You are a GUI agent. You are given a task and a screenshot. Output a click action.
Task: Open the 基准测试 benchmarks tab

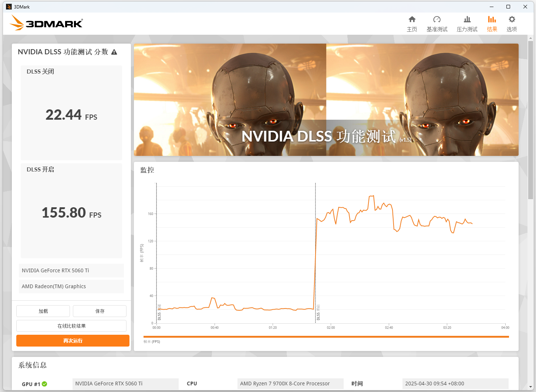(x=437, y=24)
